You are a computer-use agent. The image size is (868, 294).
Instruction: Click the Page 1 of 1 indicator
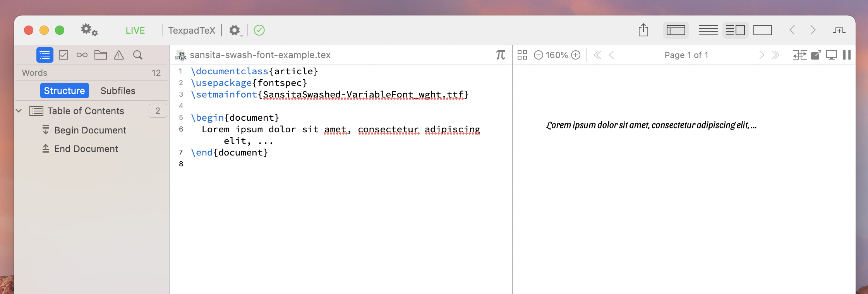point(686,55)
